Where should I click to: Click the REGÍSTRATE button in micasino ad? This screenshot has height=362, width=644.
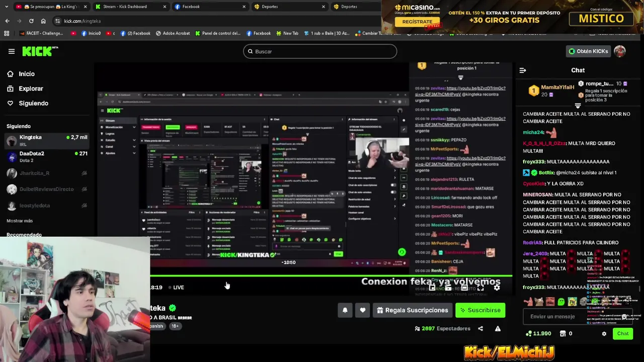point(417,22)
